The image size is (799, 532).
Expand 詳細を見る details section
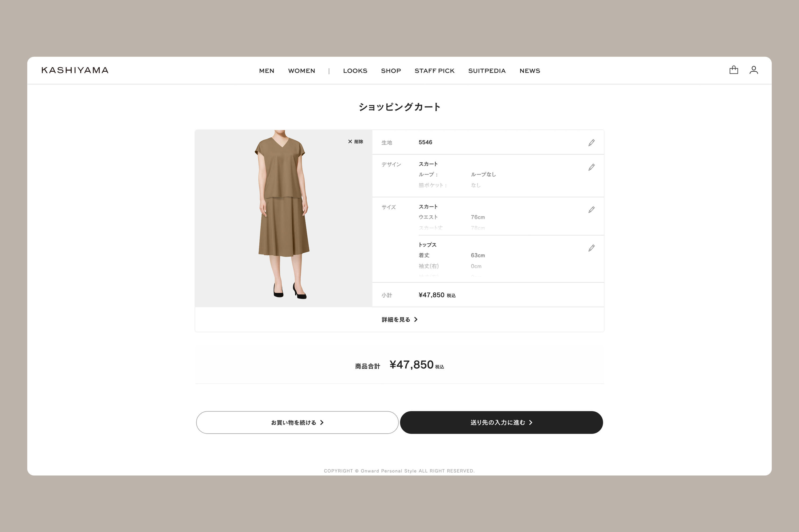(399, 320)
